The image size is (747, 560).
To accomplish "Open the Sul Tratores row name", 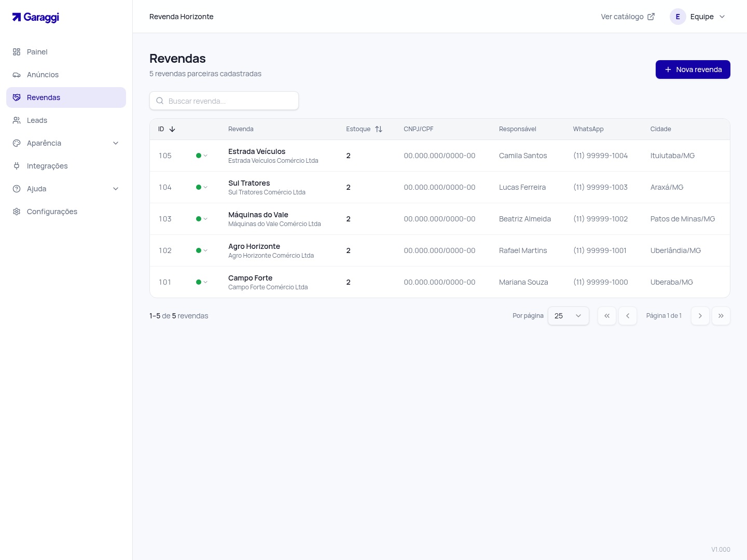I will point(249,183).
